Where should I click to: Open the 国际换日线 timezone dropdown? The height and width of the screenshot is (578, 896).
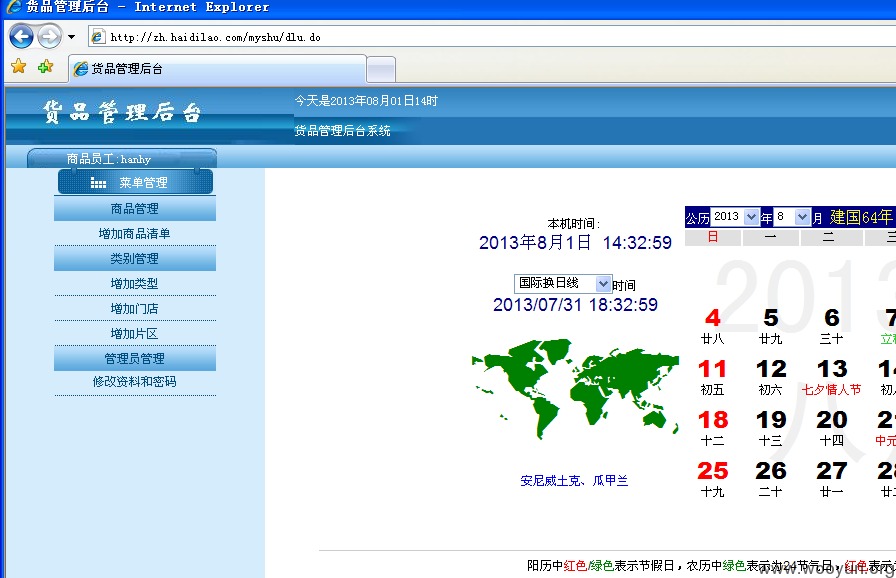[x=563, y=283]
